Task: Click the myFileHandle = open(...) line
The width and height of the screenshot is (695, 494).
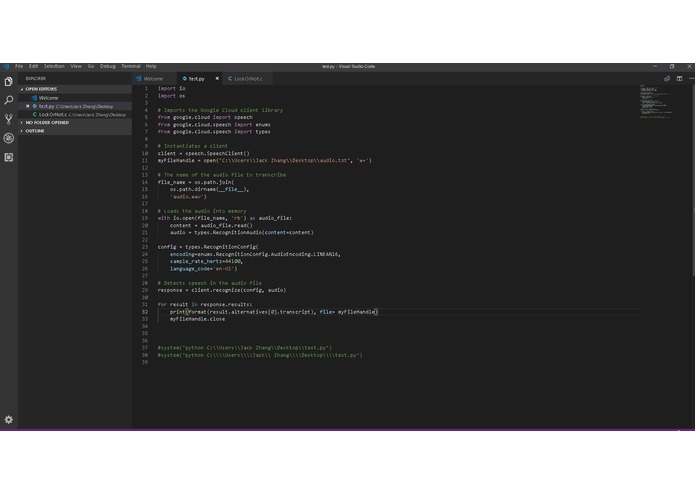Action: pos(265,160)
